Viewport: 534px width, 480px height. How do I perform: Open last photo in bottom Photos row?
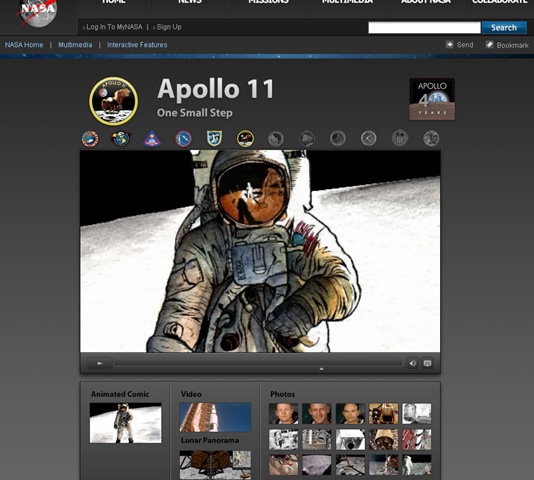pos(417,465)
